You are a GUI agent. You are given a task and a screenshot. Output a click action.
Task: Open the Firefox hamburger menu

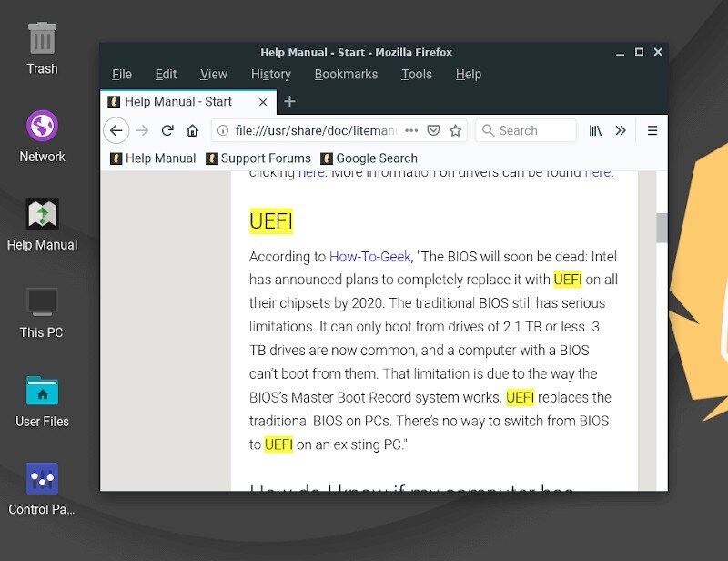(652, 130)
